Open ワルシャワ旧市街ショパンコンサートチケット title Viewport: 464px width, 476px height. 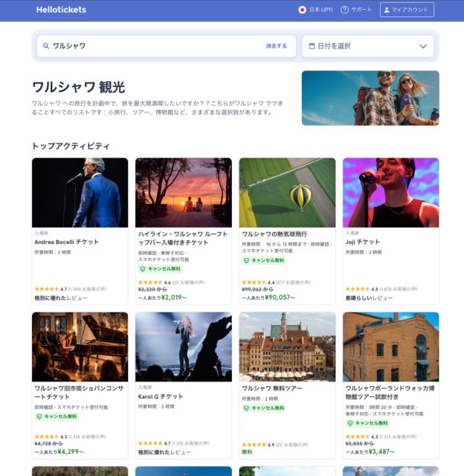79,393
